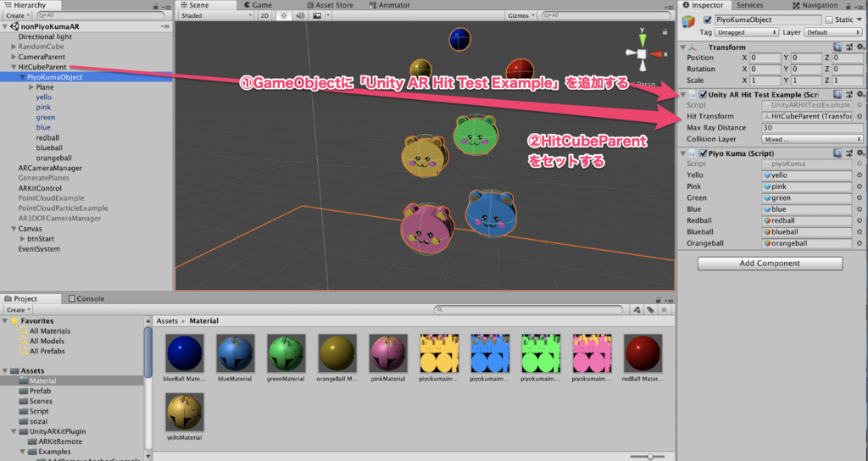Screen dimensions: 868x461
Task: Open Transform component preset icon
Action: pyautogui.click(x=849, y=47)
